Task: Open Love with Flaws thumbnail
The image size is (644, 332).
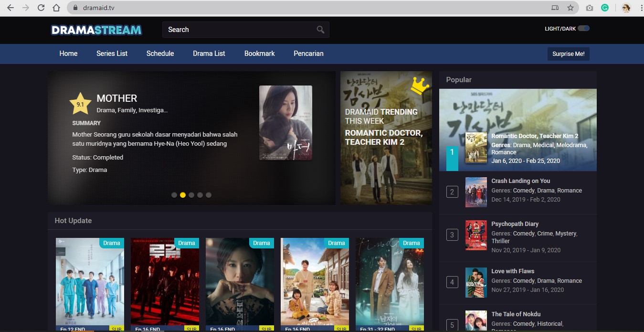Action: [x=476, y=282]
